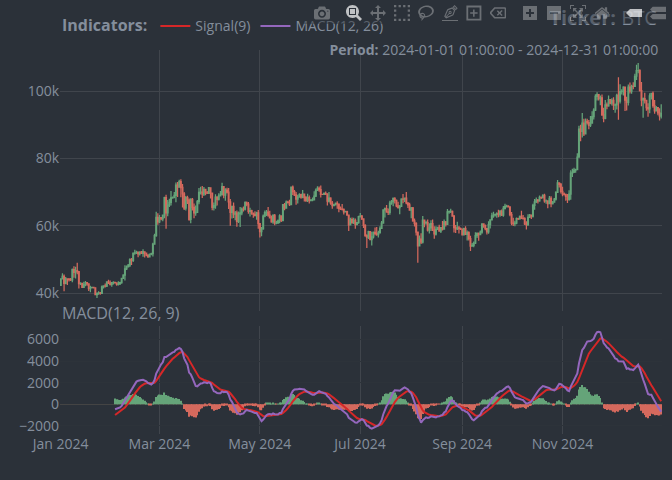Click the red Signal(9) legend line swatch
Screen dimensions: 672x480
pos(175,26)
